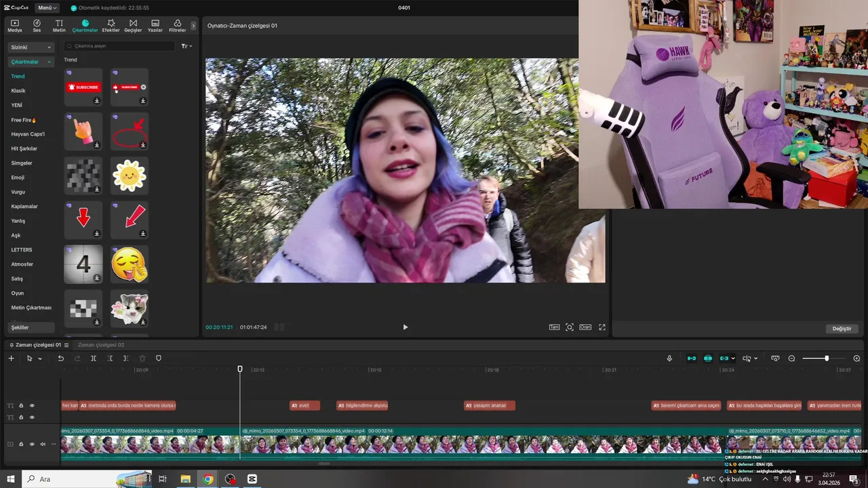Open the selection tool dropdown arrow

40,359
